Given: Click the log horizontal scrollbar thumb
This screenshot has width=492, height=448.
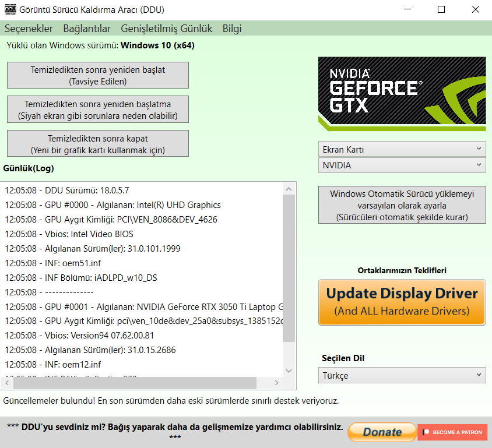Looking at the screenshot, I should (135, 383).
